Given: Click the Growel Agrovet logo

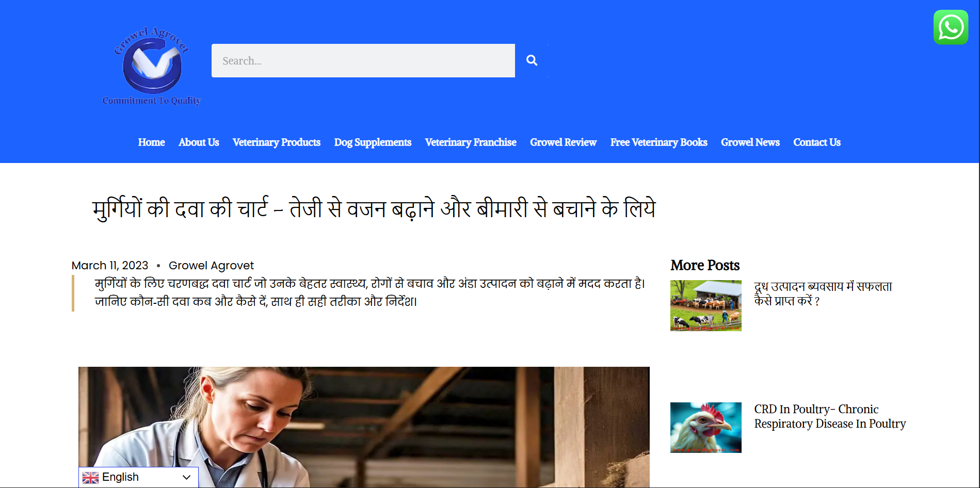Looking at the screenshot, I should coord(152,66).
